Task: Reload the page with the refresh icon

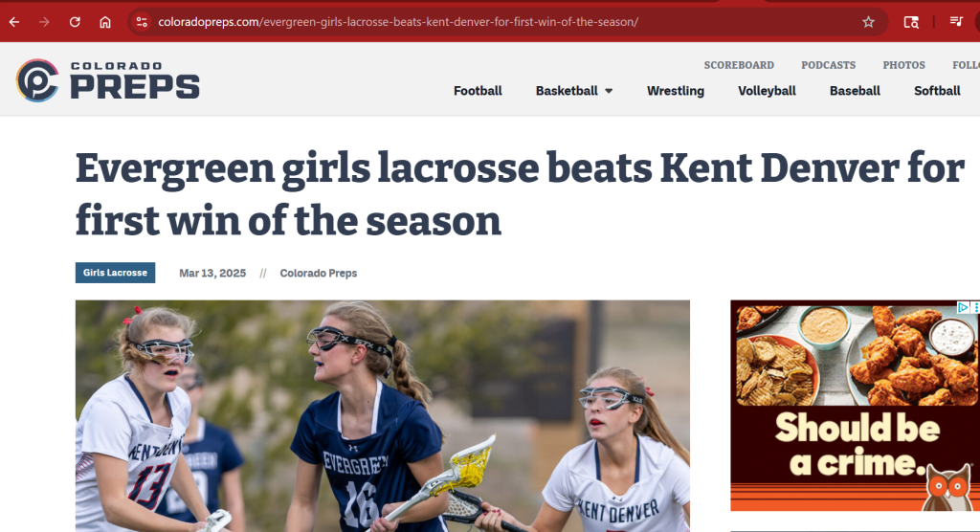Action: 75,22
